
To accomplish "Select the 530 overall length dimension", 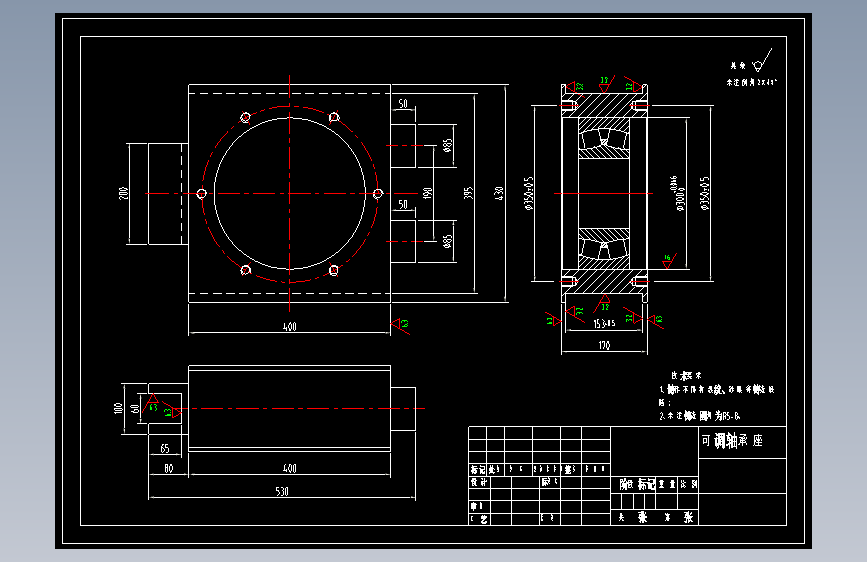I will pos(282,491).
